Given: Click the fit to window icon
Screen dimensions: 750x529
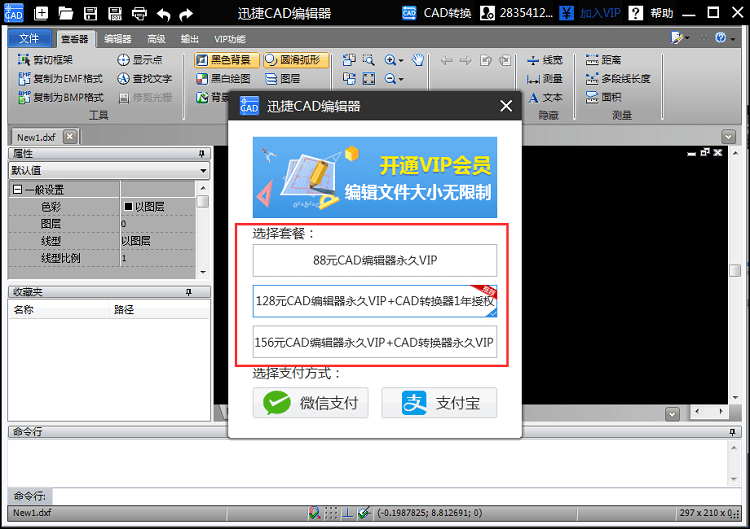Looking at the screenshot, I should pos(369,78).
